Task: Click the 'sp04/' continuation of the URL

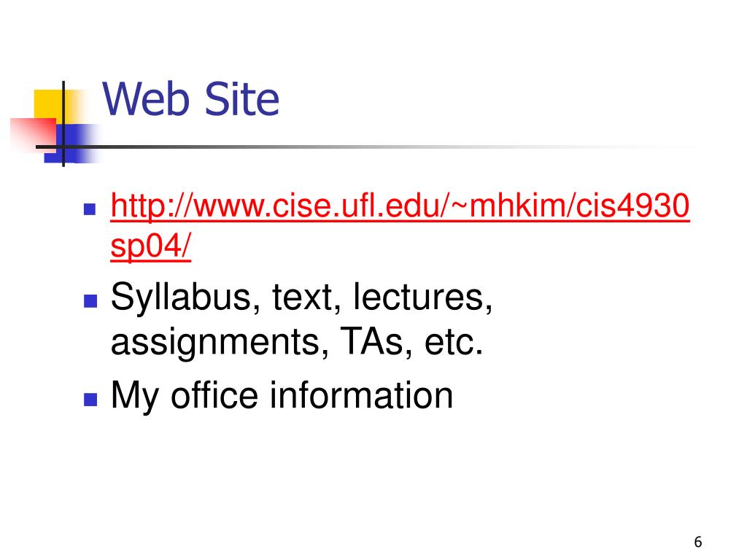Action: coord(150,246)
